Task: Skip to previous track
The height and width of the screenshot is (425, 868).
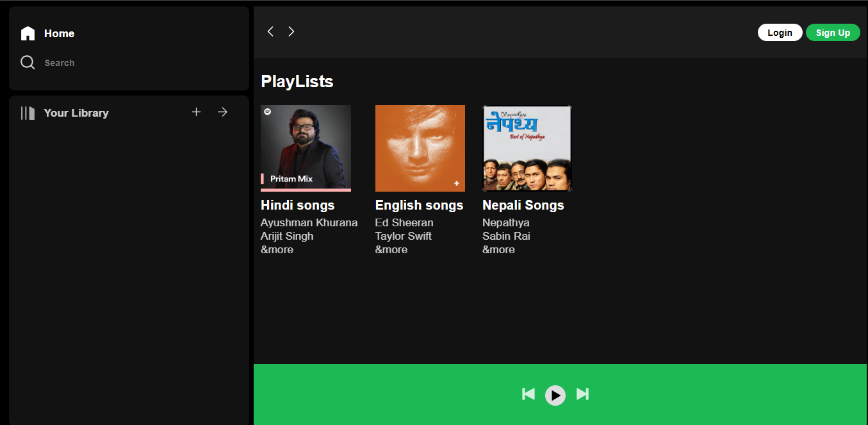Action: (x=528, y=394)
